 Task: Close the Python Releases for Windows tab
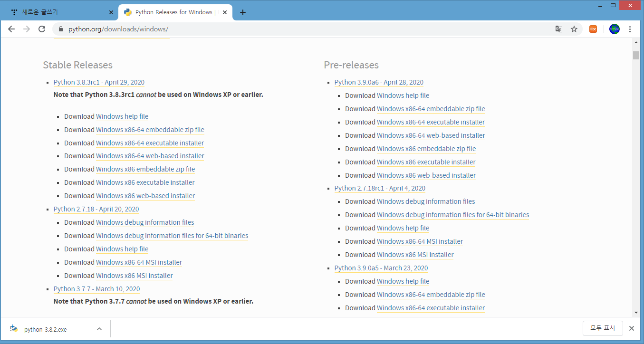(224, 12)
